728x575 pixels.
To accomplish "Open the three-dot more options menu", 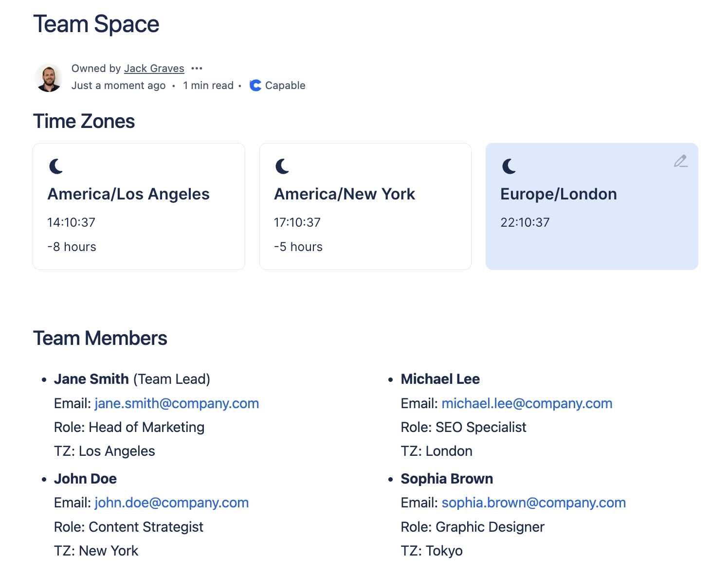I will coord(197,69).
